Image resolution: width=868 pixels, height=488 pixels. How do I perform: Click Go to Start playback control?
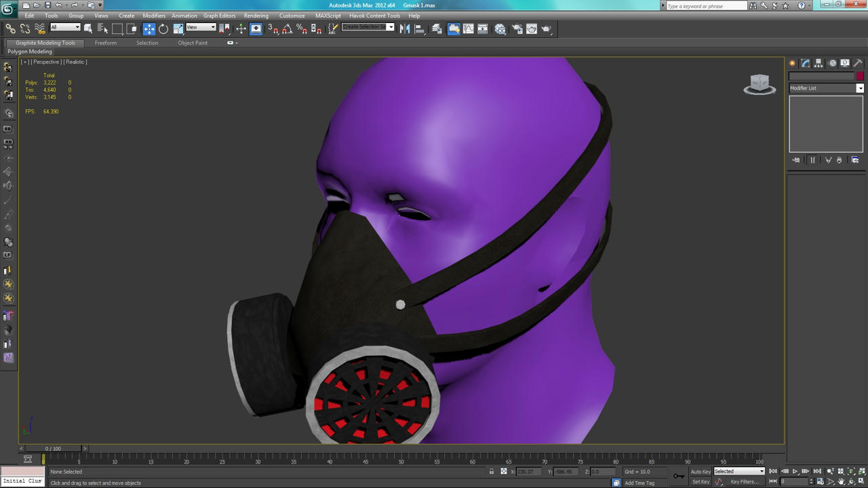click(773, 471)
